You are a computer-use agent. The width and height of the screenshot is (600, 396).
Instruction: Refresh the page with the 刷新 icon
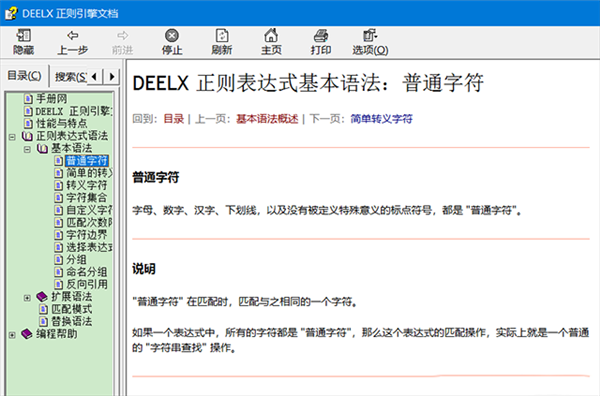click(222, 36)
